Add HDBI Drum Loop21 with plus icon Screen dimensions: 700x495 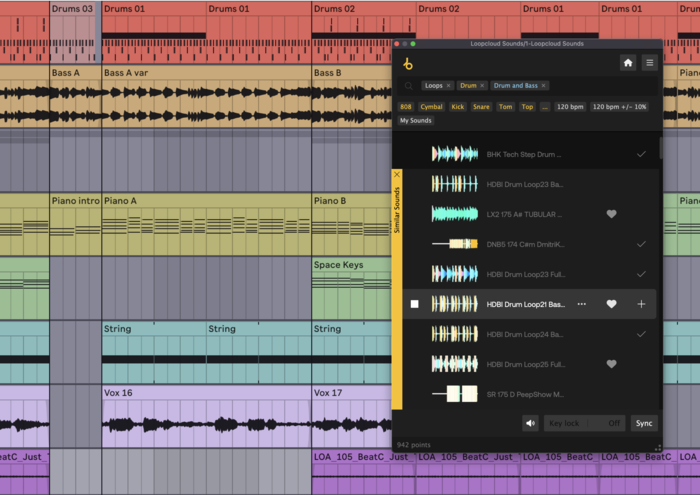(x=641, y=304)
